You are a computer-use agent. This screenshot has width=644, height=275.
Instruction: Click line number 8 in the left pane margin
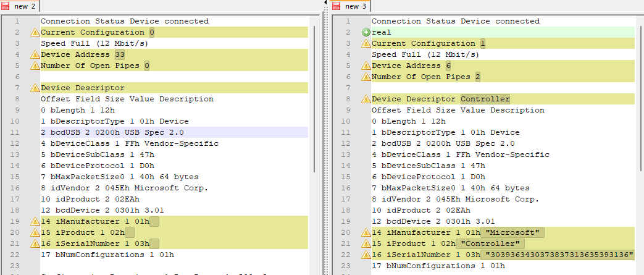[18, 99]
